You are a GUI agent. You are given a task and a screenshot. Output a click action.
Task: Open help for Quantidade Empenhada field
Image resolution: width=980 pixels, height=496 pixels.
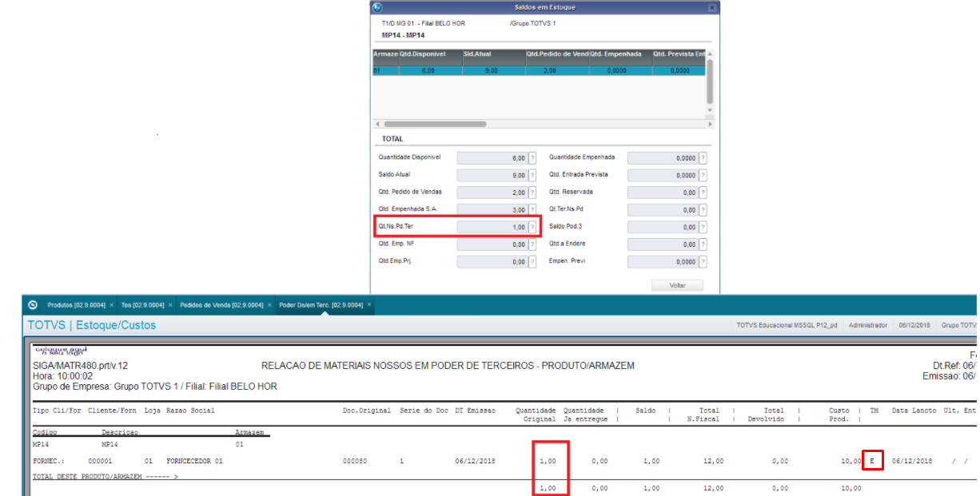click(x=703, y=158)
